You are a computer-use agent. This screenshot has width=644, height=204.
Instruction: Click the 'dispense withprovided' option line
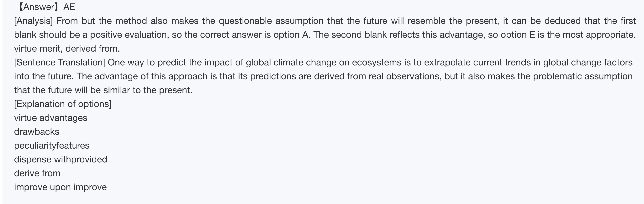[61, 159]
